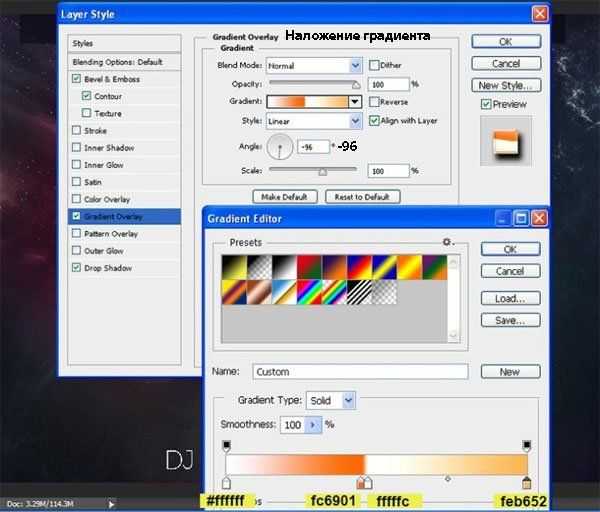
Task: Open the gradient picker dropdown arrow
Action: (x=355, y=102)
